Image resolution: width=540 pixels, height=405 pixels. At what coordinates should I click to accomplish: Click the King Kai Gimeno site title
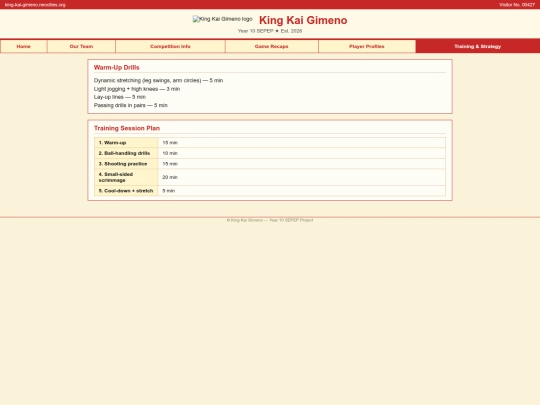point(303,20)
